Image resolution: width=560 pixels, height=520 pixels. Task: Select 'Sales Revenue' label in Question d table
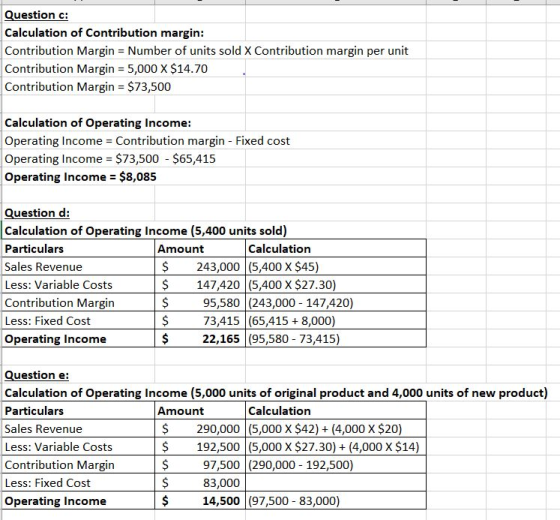coord(78,267)
